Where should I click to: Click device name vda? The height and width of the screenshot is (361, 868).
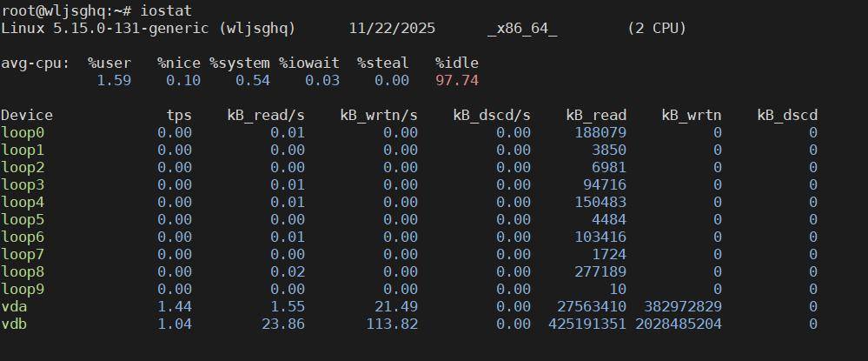[x=14, y=307]
